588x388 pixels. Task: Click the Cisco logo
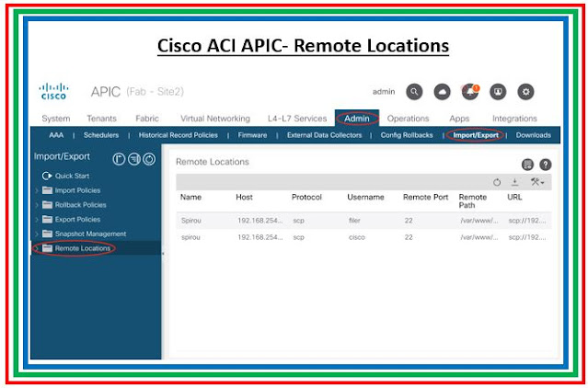tap(54, 91)
